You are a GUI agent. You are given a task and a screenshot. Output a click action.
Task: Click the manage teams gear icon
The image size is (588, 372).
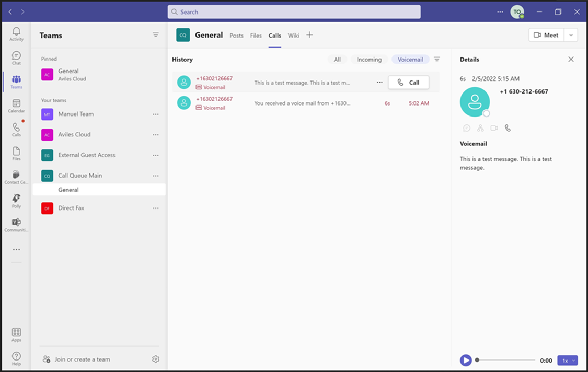pos(156,359)
